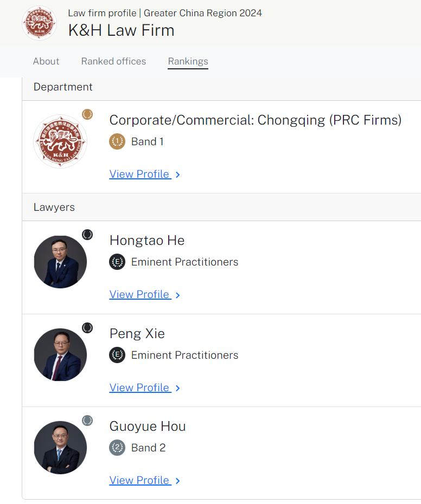Open Guoyue Hou's View Profile link
421x504 pixels.
(140, 480)
